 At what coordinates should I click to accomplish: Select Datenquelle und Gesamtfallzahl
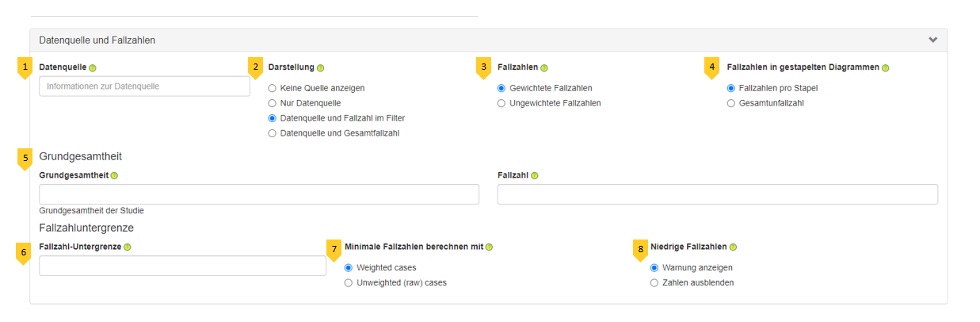[273, 133]
